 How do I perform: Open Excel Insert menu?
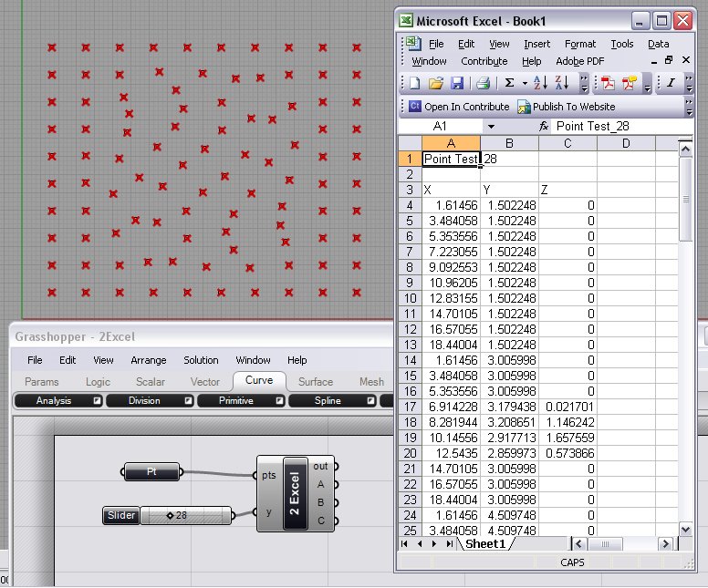(x=536, y=44)
